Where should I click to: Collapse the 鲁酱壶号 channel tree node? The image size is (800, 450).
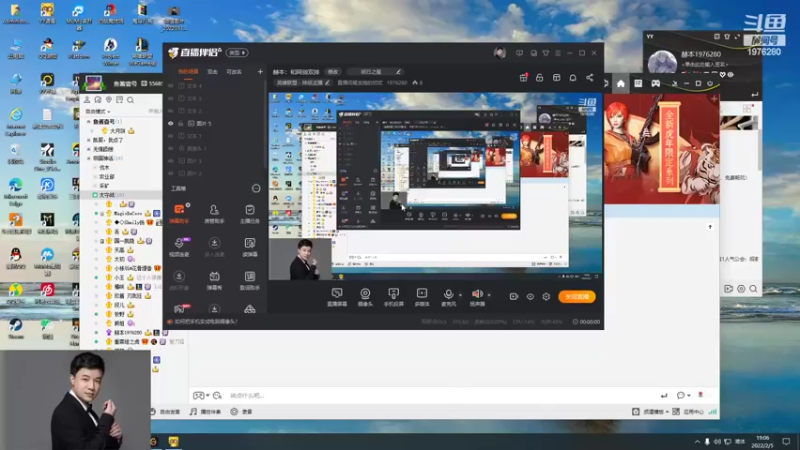point(89,122)
